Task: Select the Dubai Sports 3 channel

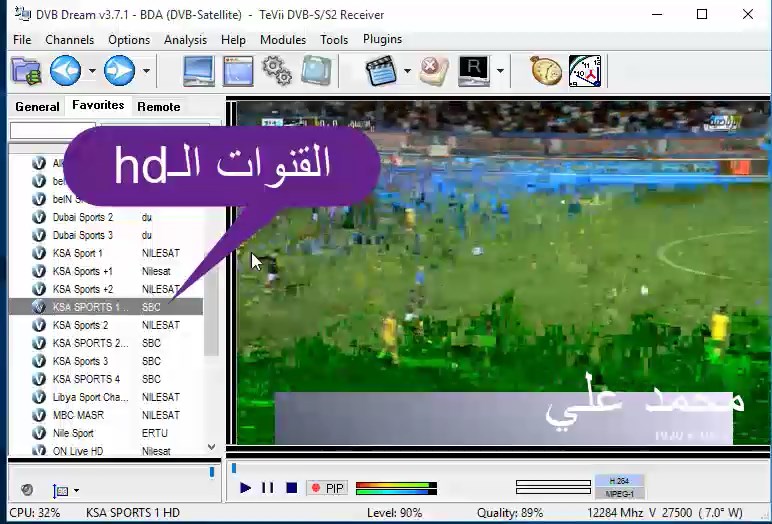Action: coord(106,235)
